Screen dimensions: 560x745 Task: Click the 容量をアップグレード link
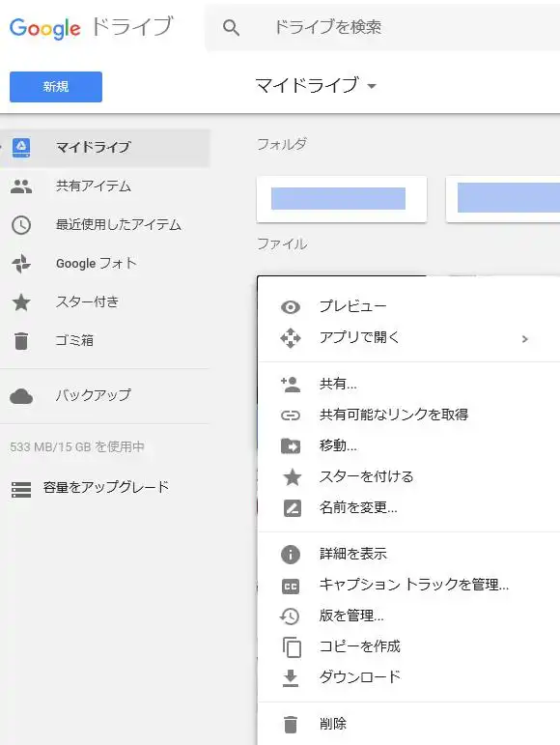tap(106, 487)
